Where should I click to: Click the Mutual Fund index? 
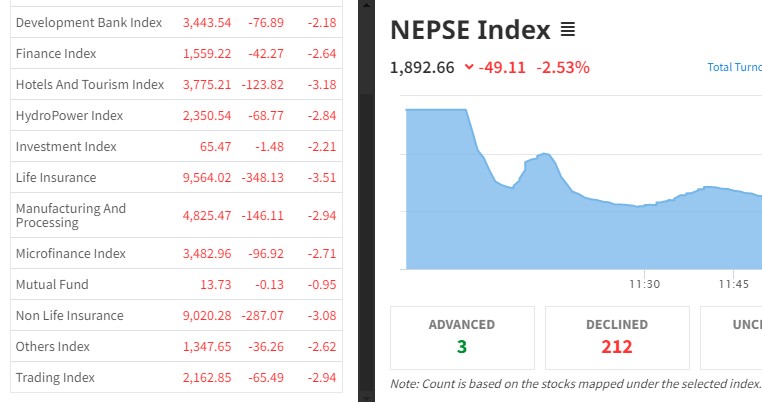coord(50,284)
